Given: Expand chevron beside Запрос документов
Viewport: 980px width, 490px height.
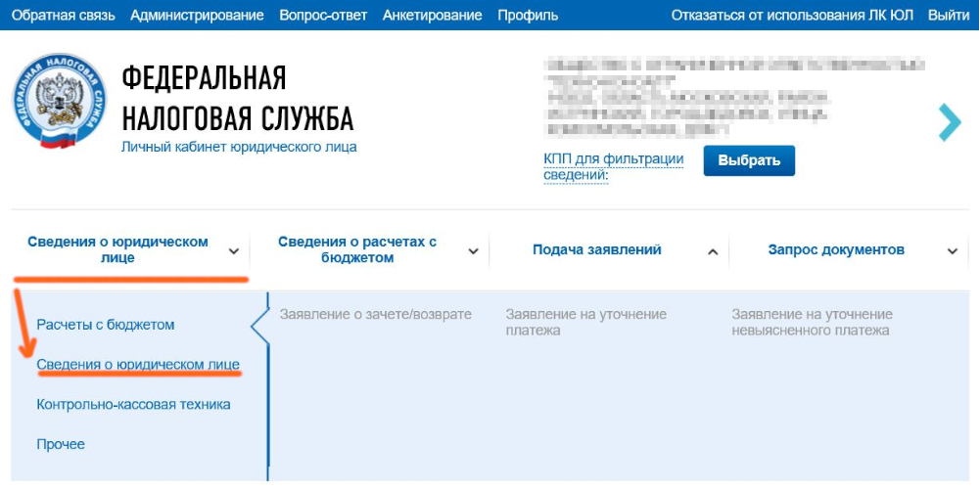Looking at the screenshot, I should [x=952, y=251].
